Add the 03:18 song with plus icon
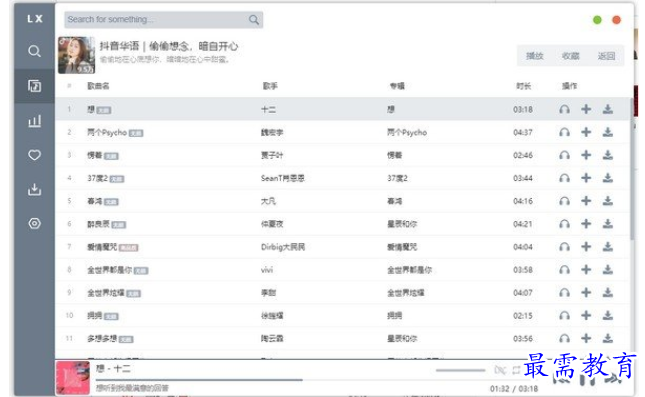Viewport: 645px width, 397px height. 586,109
